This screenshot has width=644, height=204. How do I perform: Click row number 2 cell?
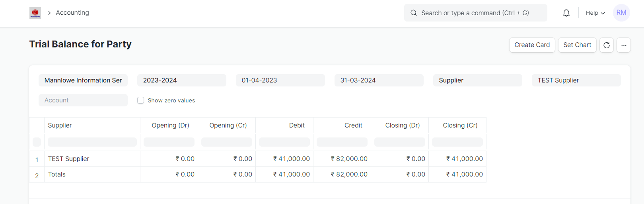pyautogui.click(x=37, y=175)
